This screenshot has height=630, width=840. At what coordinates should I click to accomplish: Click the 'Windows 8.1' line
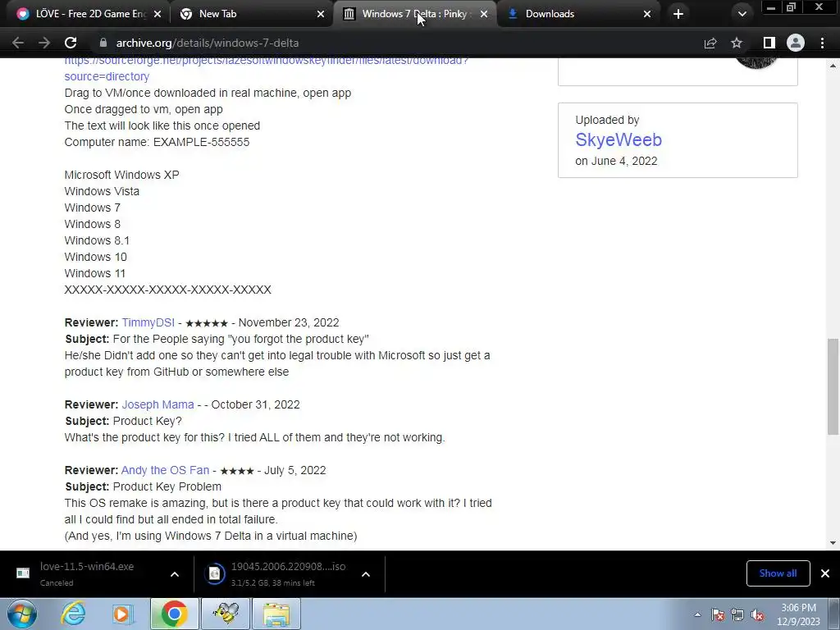(x=97, y=240)
